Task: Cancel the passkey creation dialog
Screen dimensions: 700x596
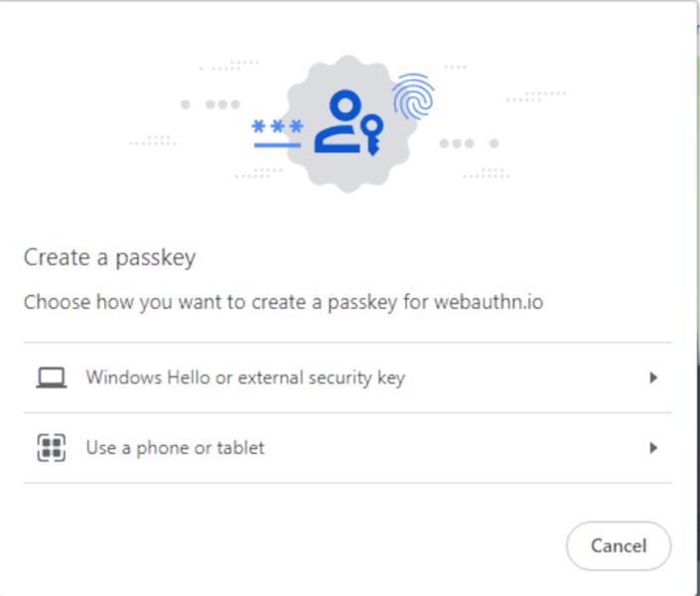Action: 619,546
